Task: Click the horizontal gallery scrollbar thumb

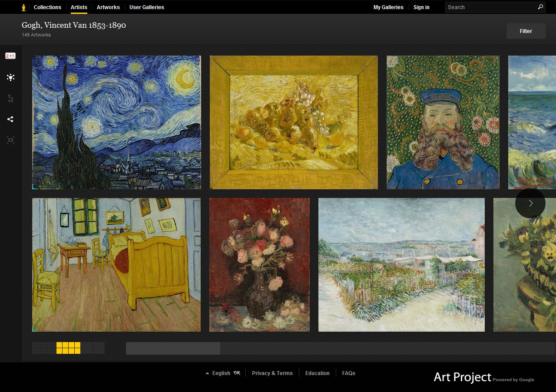Action: (x=173, y=348)
